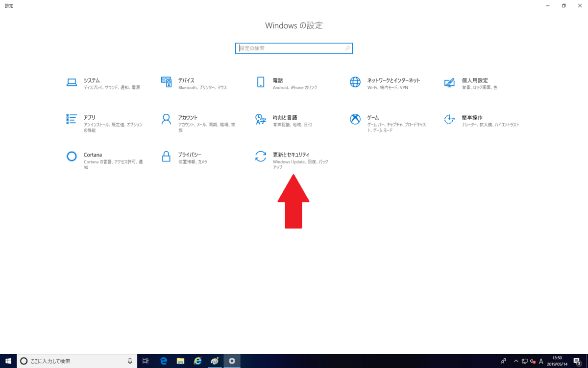Viewport: 588px width, 368px height.
Task: Open the Paint app on taskbar
Action: point(215,361)
